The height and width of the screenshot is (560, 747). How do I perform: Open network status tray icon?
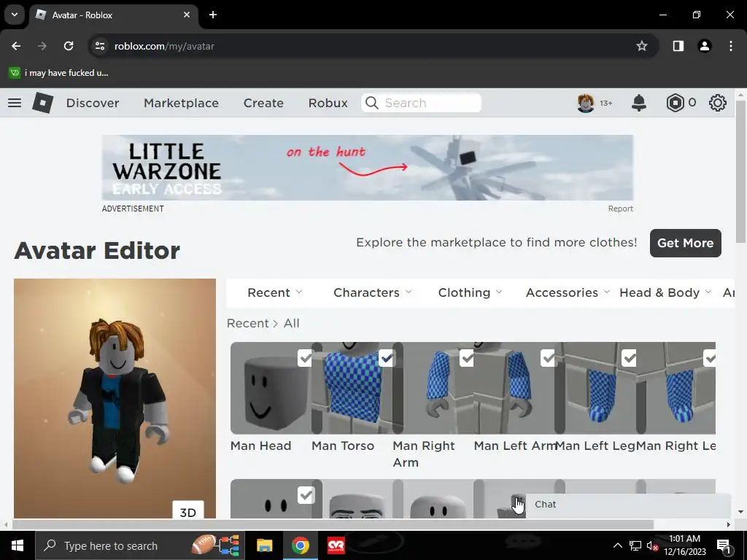click(635, 545)
